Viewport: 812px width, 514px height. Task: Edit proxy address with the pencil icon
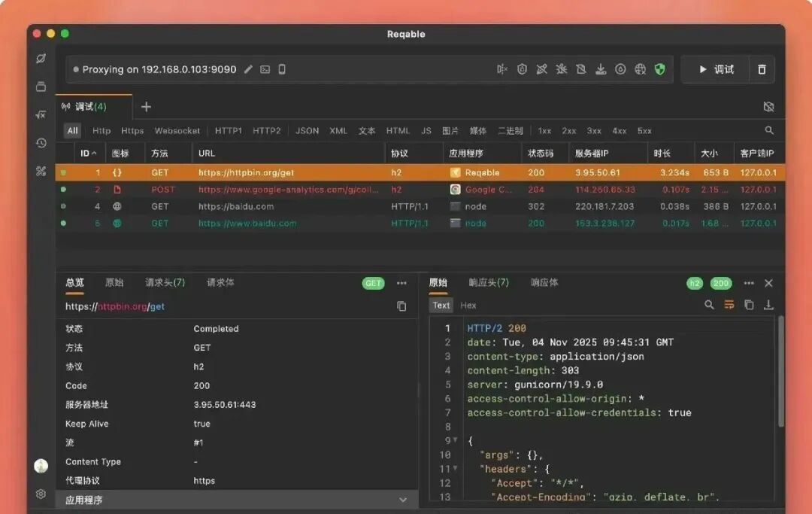(249, 69)
